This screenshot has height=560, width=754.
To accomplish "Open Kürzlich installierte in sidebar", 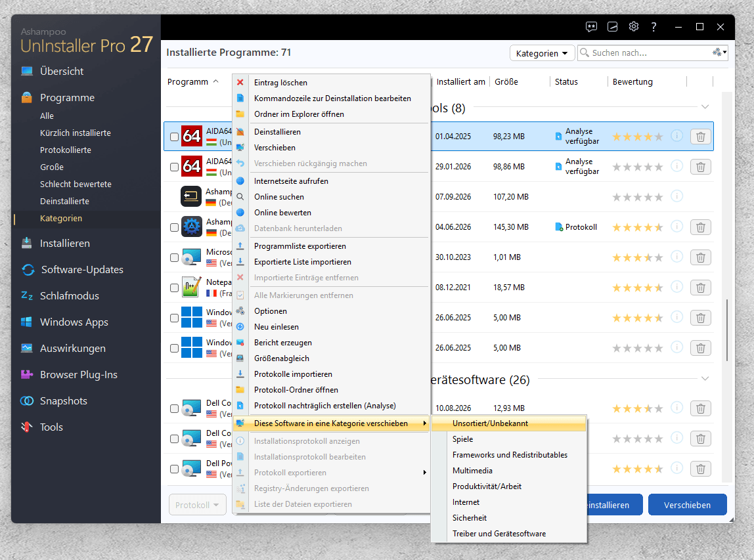I will (76, 133).
